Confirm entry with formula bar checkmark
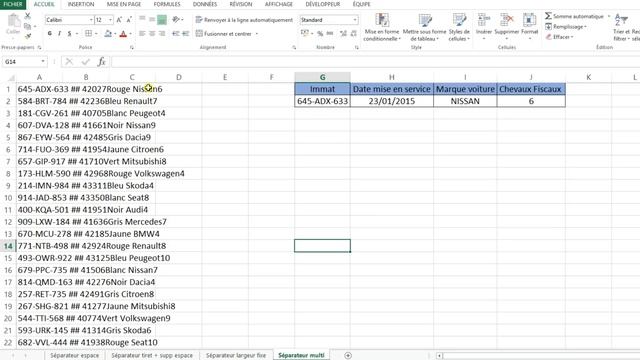 [x=85, y=62]
